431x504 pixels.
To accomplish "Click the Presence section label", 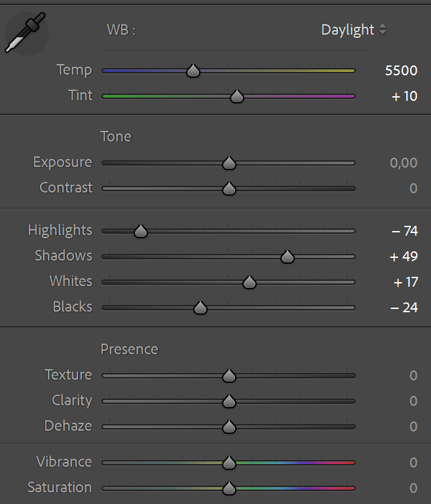I will [x=129, y=349].
